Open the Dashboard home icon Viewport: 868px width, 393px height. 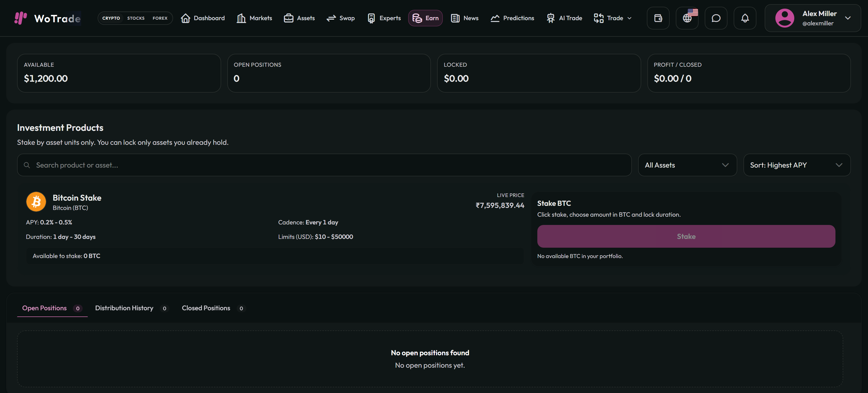tap(185, 18)
